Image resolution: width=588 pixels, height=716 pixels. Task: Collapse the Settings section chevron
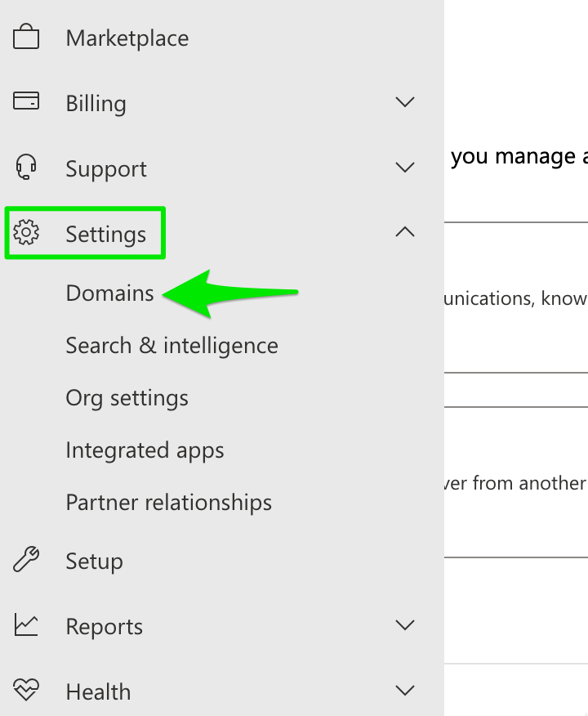(x=405, y=232)
